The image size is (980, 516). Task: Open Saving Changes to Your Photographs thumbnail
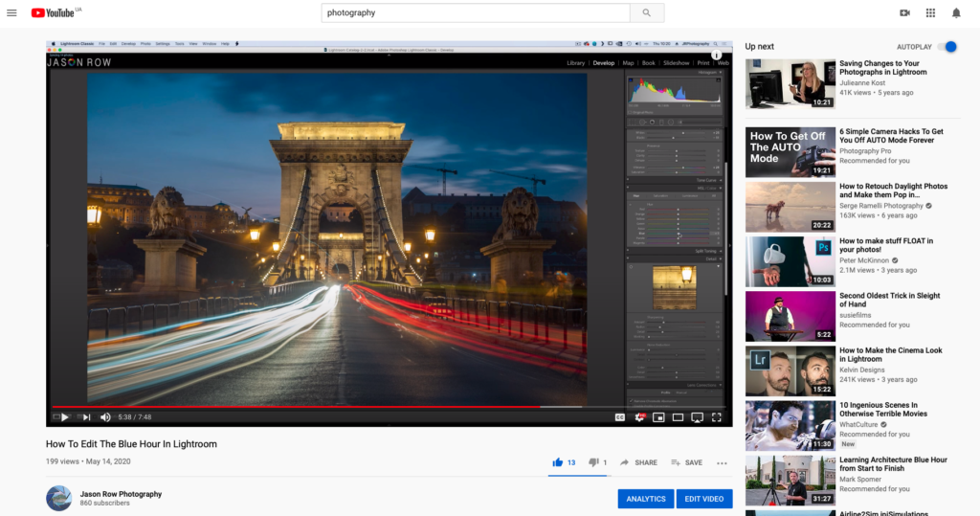790,84
